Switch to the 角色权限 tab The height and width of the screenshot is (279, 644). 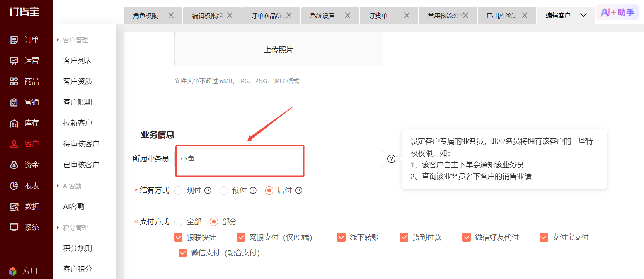pyautogui.click(x=145, y=15)
